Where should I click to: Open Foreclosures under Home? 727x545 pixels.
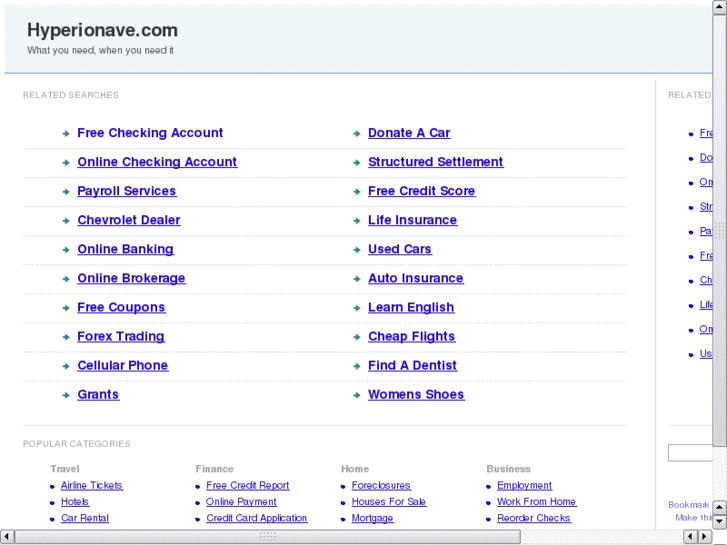[381, 486]
